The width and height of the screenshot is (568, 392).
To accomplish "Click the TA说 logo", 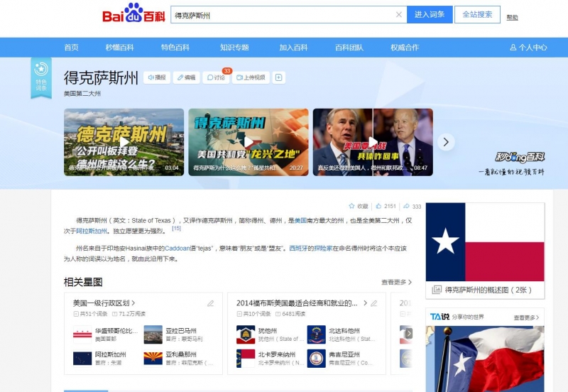I will click(439, 317).
